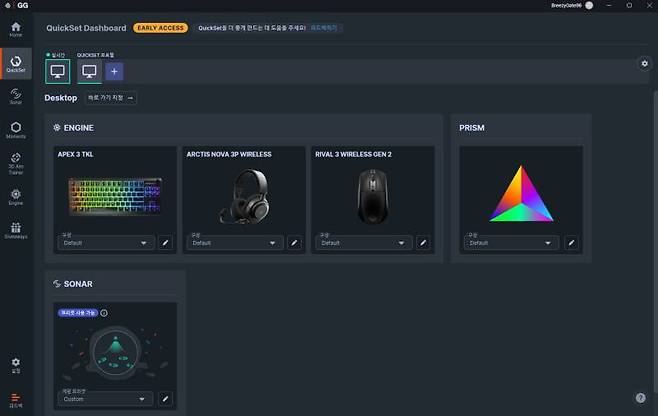Open Sonar from the sidebar
Image resolution: width=658 pixels, height=416 pixels.
point(16,96)
